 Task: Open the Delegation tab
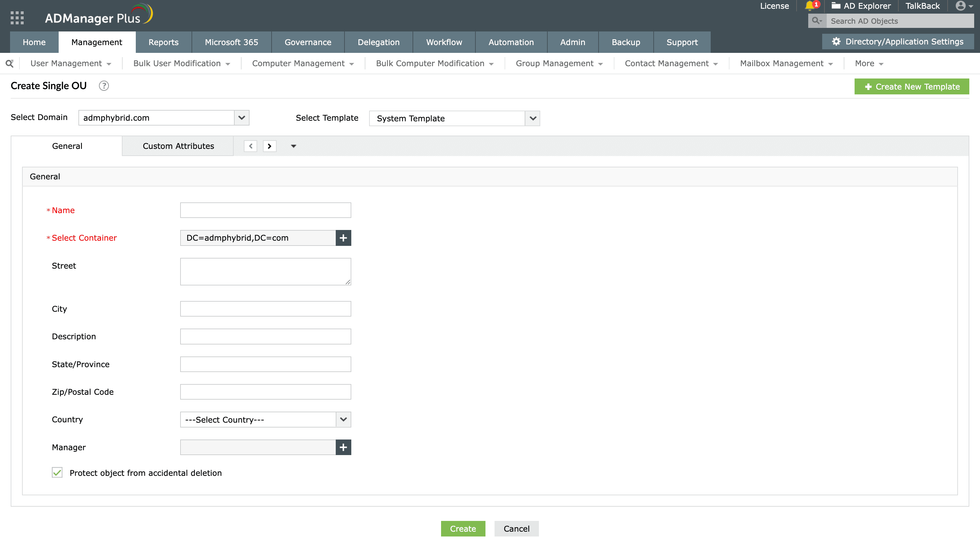(379, 42)
